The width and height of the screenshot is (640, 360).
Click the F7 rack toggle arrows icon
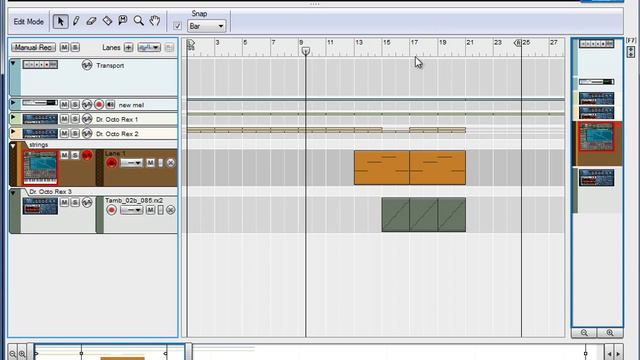pos(631,51)
